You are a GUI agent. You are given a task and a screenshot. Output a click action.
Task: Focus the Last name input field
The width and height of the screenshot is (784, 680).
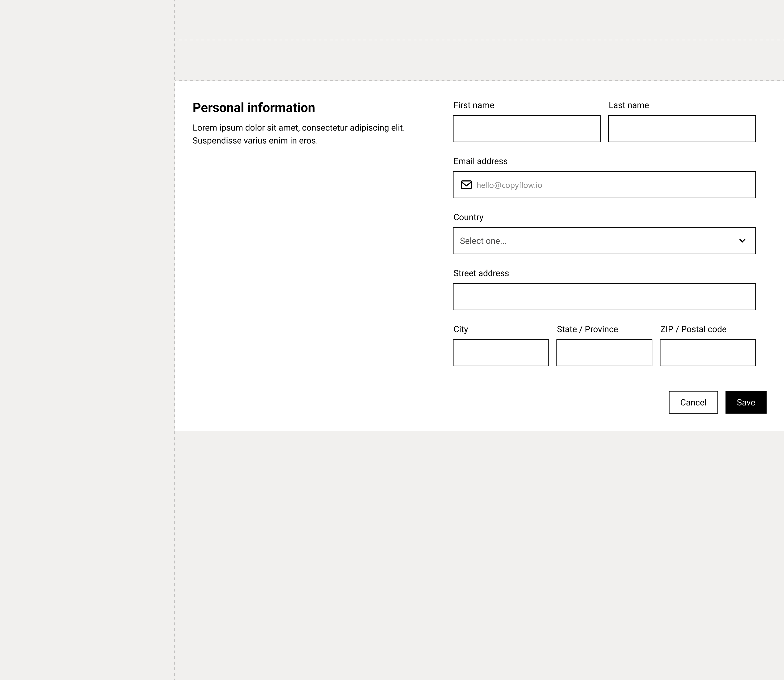click(x=682, y=129)
